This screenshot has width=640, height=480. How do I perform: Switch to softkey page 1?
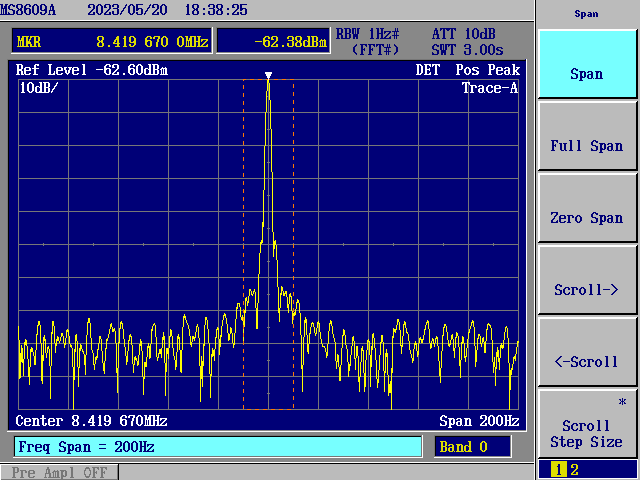pos(558,470)
